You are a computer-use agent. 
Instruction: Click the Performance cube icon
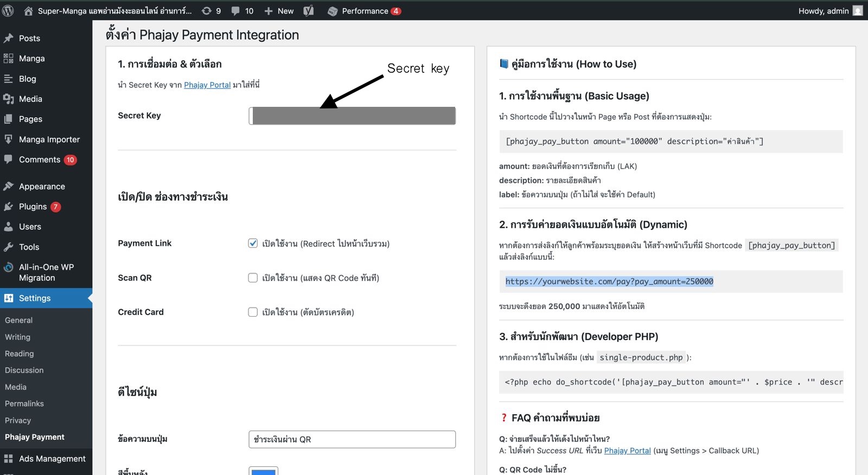click(x=333, y=11)
